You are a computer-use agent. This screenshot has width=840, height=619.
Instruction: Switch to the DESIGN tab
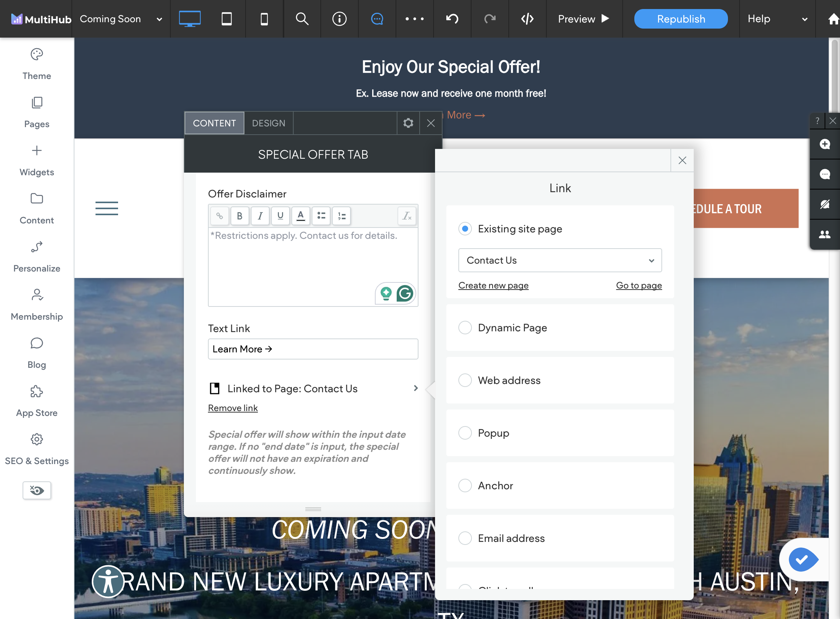[268, 123]
